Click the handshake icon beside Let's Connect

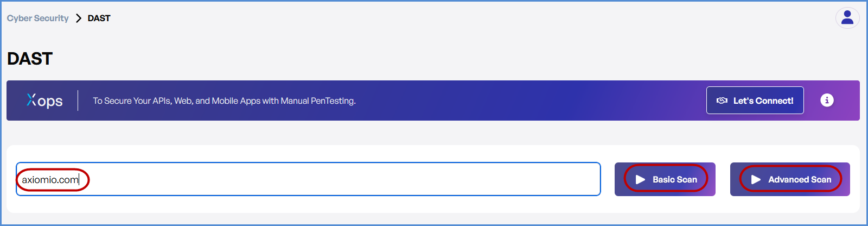click(x=722, y=101)
